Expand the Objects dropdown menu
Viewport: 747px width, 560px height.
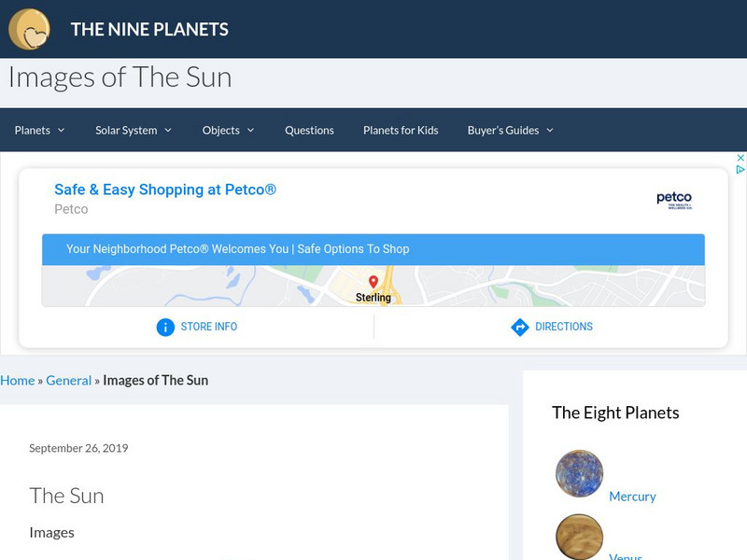229,131
